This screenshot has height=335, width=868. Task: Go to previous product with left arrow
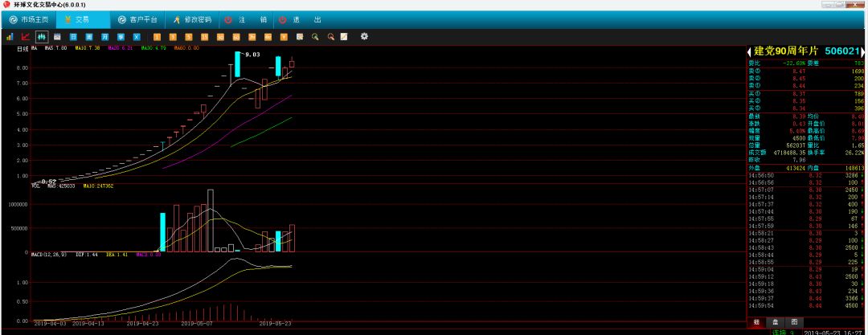pyautogui.click(x=750, y=51)
